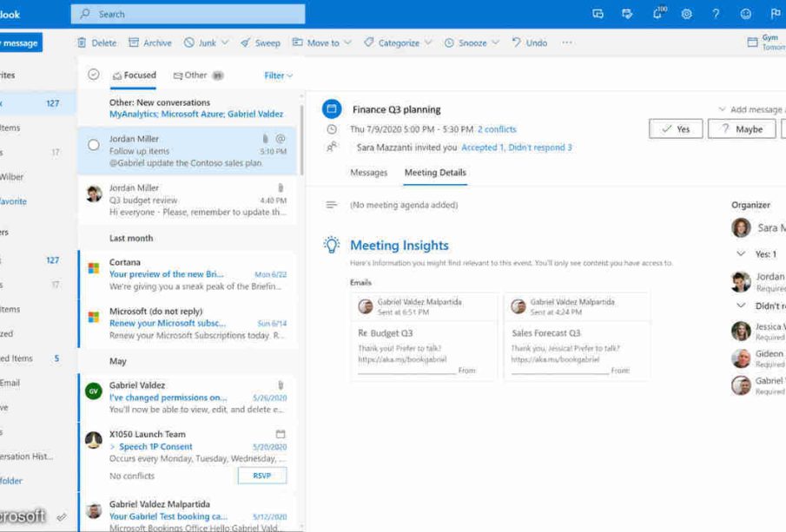The image size is (786, 532).
Task: Collapse the Yes: 1 attendee group
Action: point(741,254)
